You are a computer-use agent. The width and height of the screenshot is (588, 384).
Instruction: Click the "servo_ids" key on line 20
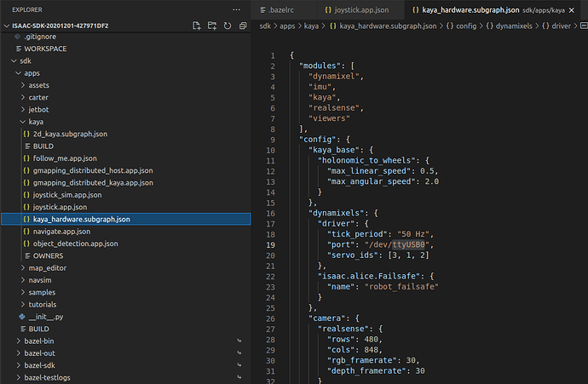353,255
